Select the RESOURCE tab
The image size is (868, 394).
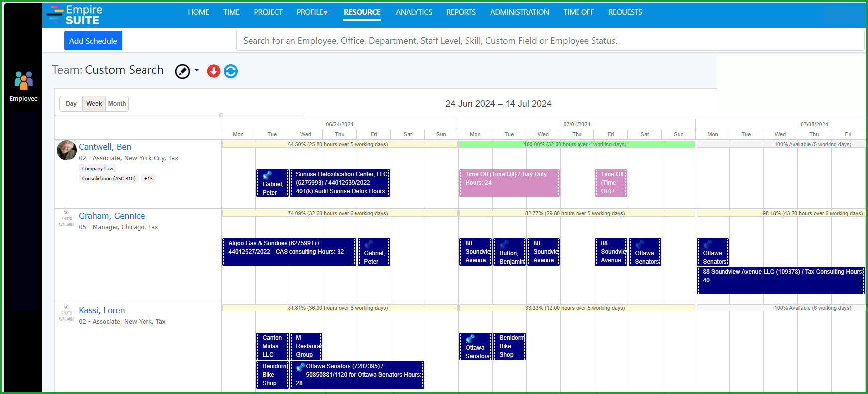tap(362, 12)
